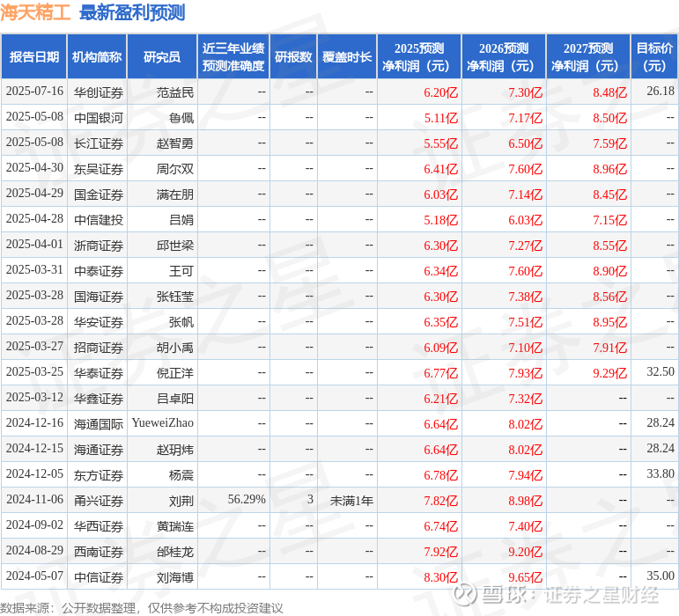Viewport: 679px width, 616px height.
Task: Click the 8.96亿 2027 profit value
Action: tap(609, 169)
